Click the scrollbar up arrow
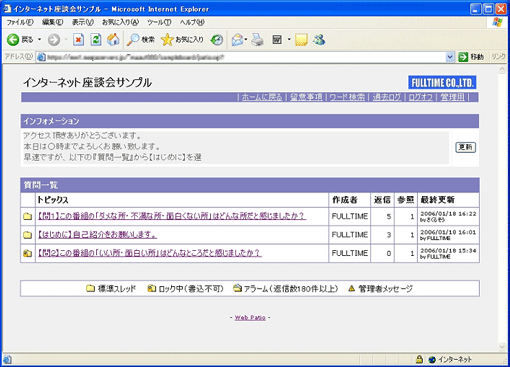 [x=502, y=69]
